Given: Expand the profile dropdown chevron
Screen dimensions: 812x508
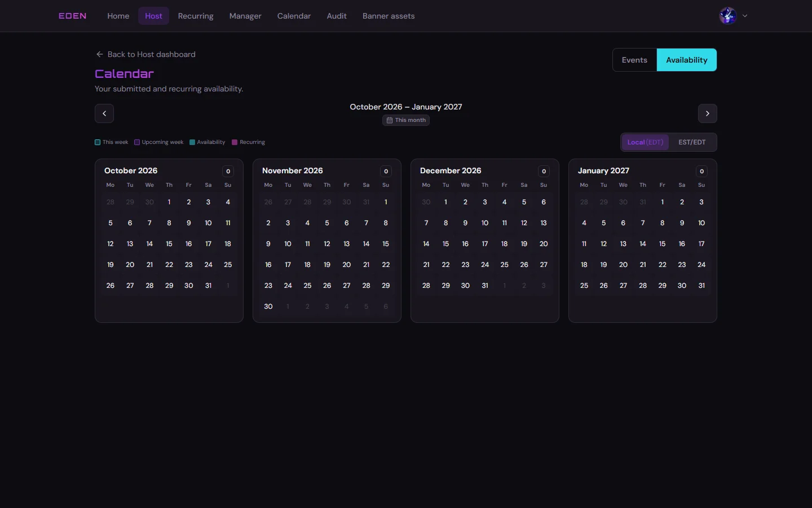Looking at the screenshot, I should [x=745, y=16].
